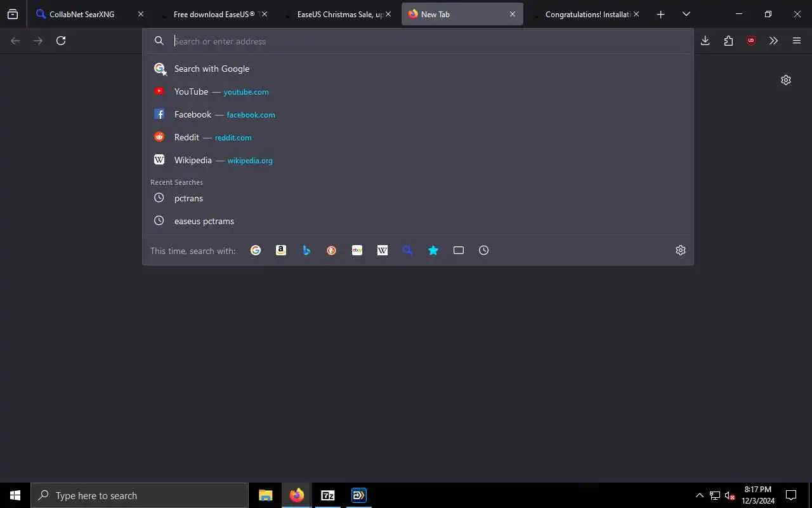The width and height of the screenshot is (812, 508).
Task: Open new tab page customize gear
Action: [786, 80]
